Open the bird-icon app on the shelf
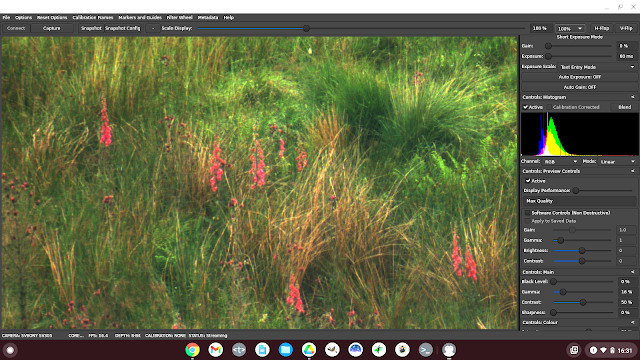This screenshot has width=640, height=360. pos(332,350)
